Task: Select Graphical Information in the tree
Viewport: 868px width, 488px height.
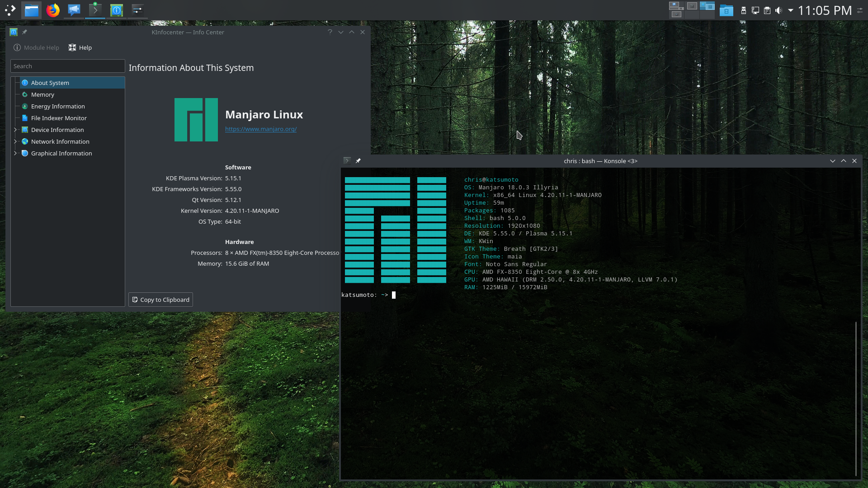Action: point(72,153)
